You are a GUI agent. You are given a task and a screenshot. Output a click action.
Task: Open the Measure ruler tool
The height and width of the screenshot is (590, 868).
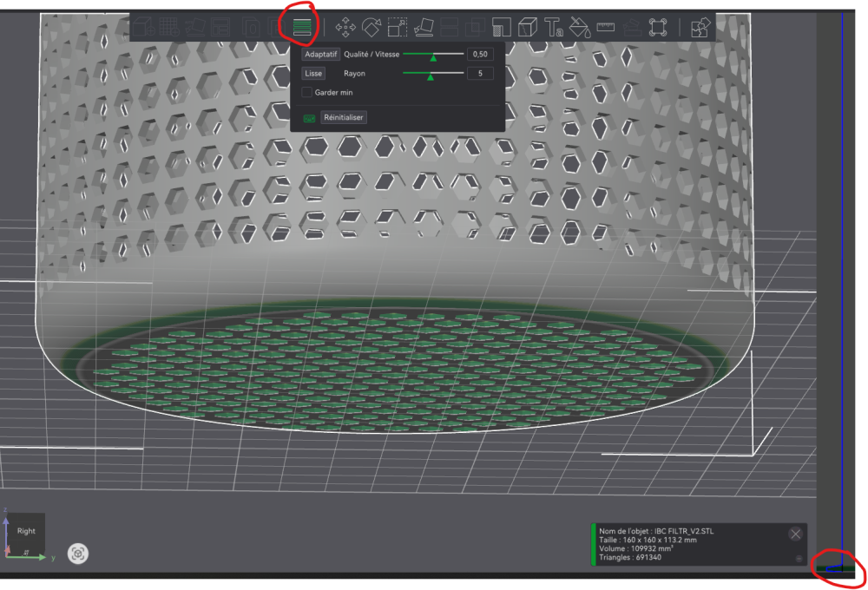tap(606, 27)
